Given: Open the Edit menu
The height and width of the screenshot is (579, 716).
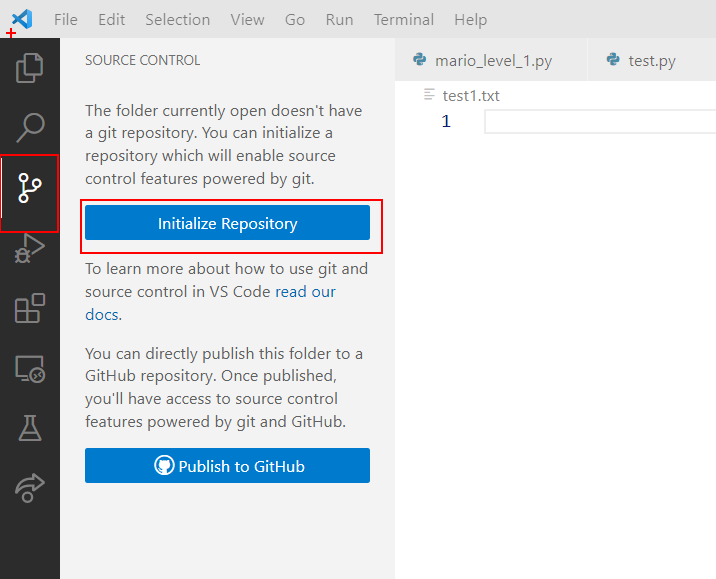Looking at the screenshot, I should (111, 20).
